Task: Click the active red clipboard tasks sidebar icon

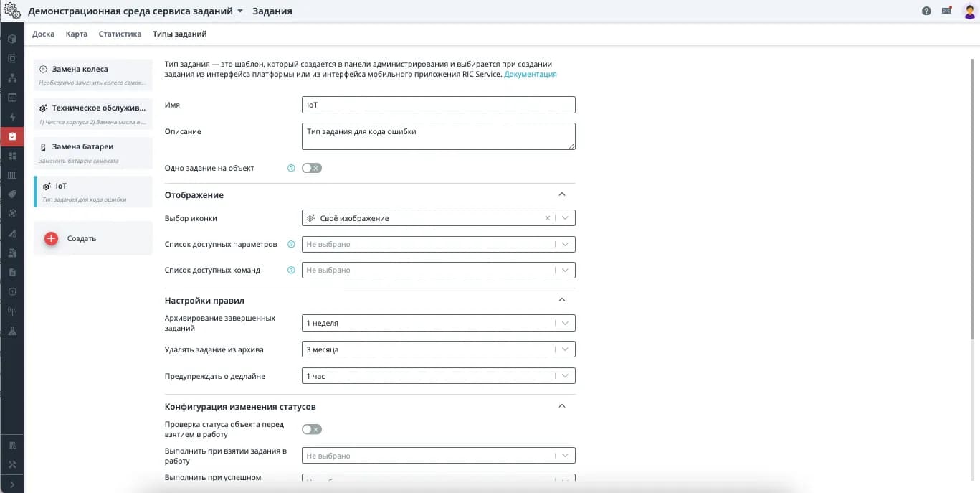Action: coord(12,136)
